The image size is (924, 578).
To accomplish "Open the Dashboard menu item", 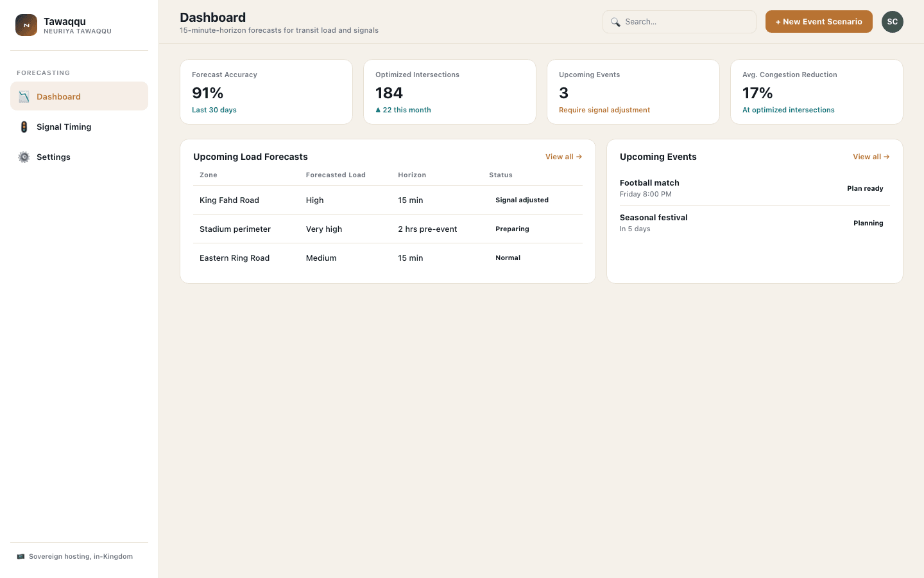I will [79, 96].
